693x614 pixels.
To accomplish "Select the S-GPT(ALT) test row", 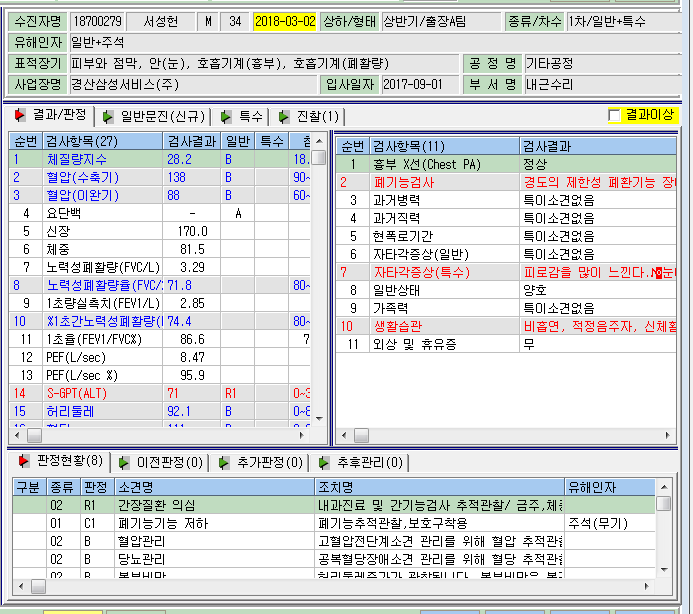I will click(160, 393).
